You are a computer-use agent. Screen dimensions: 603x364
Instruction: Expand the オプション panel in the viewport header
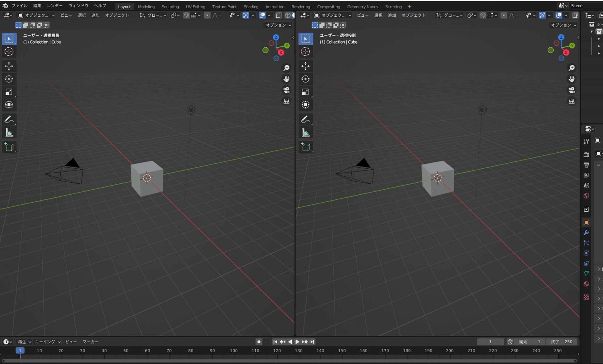coord(278,25)
